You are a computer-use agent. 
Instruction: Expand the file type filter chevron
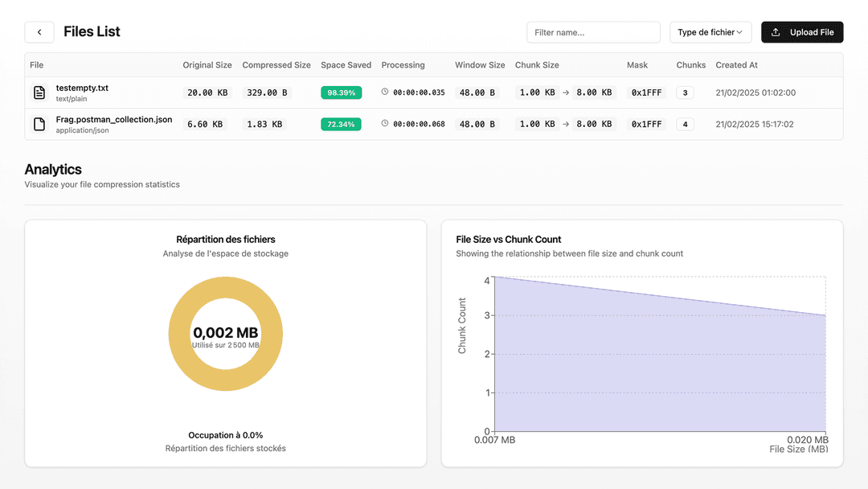(x=739, y=32)
